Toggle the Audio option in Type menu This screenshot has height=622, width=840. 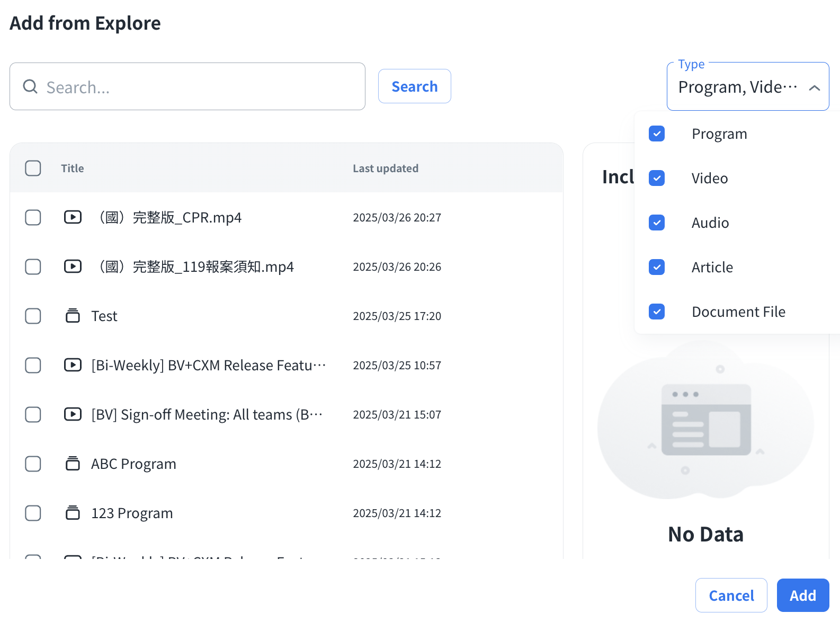(657, 223)
